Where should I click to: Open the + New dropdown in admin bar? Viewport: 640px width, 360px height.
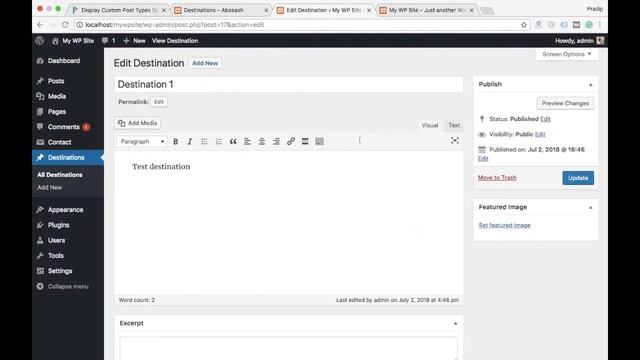[134, 40]
